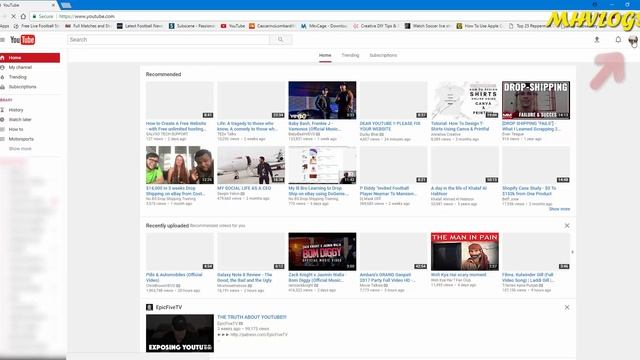Viewport: 640px width, 360px height.
Task: Switch to the Home top tab
Action: [x=325, y=55]
